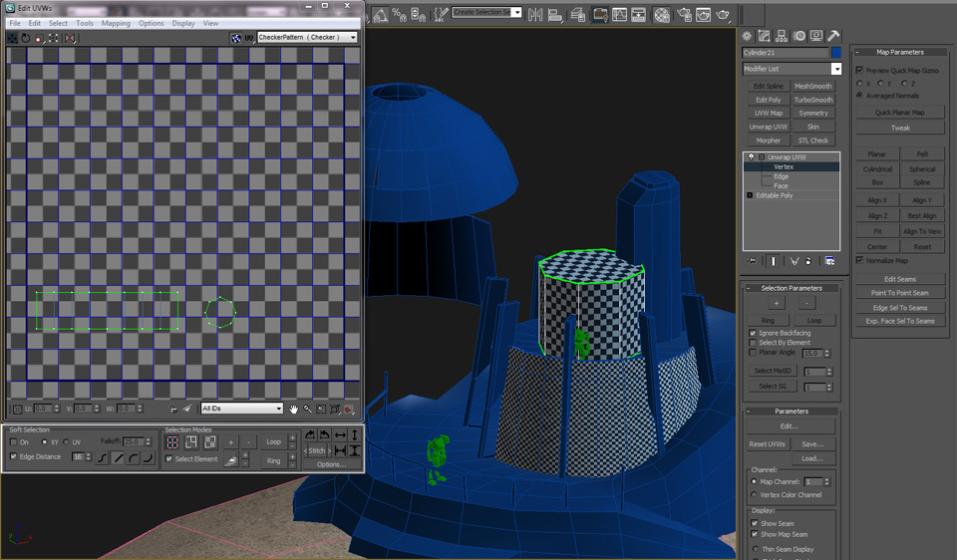Image resolution: width=957 pixels, height=560 pixels.
Task: Open the Hierarchy panel tab icon
Action: click(782, 36)
